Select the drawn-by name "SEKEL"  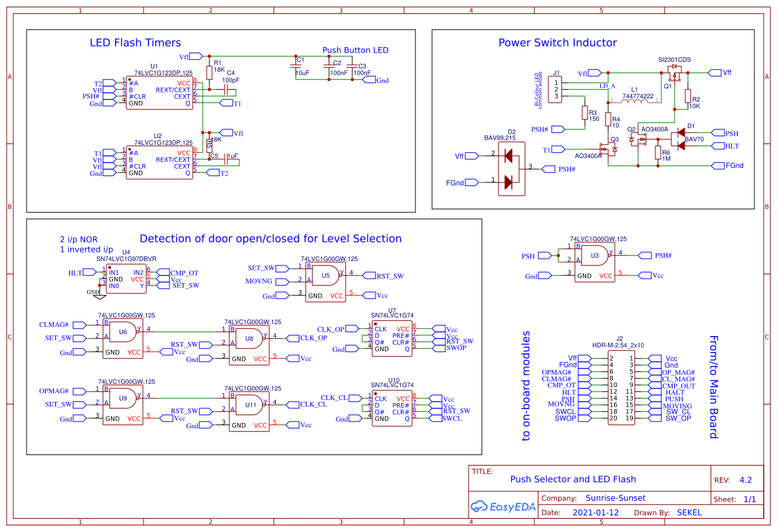[689, 513]
